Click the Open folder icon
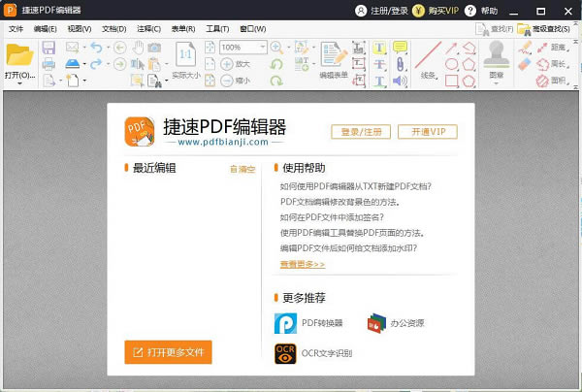This screenshot has height=392, width=582. 19,54
